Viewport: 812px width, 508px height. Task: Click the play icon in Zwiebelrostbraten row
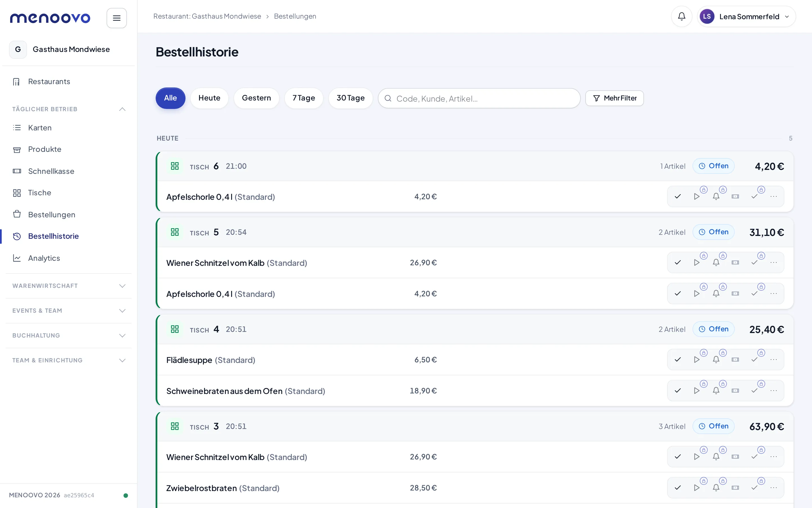click(697, 488)
